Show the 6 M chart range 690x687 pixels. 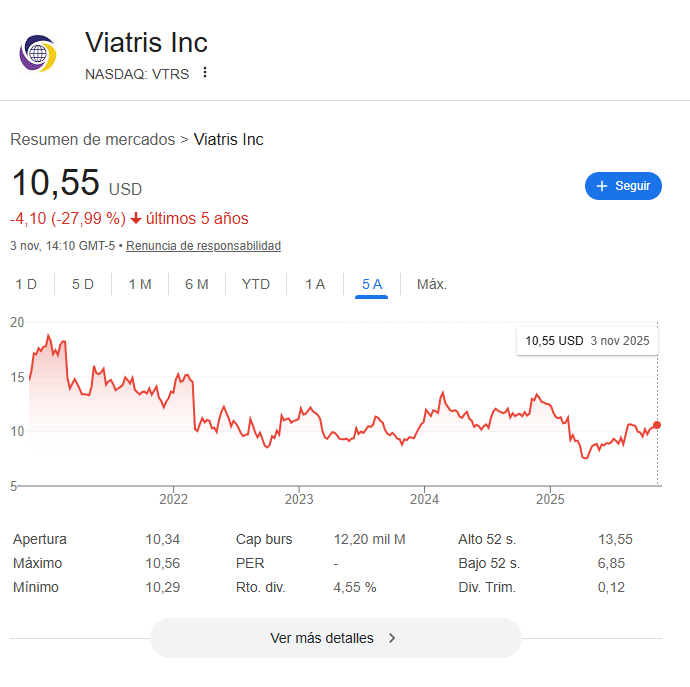click(197, 284)
